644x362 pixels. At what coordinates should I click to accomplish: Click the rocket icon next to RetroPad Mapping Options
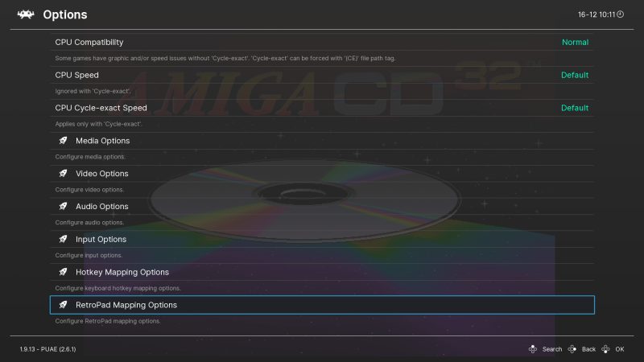[x=63, y=305]
